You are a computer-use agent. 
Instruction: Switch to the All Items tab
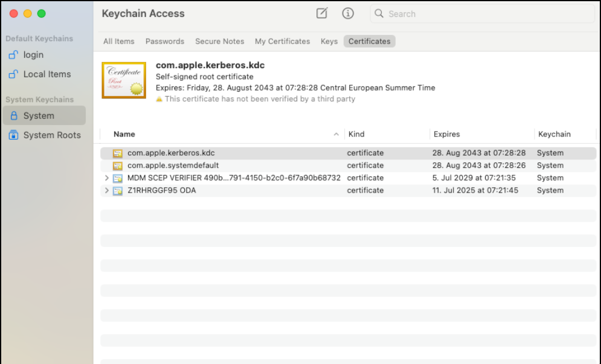pos(118,42)
